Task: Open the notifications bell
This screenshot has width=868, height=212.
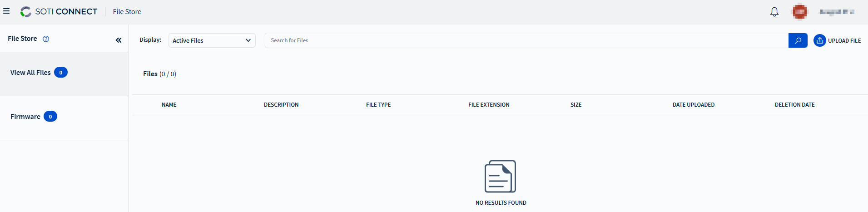Action: [x=774, y=12]
